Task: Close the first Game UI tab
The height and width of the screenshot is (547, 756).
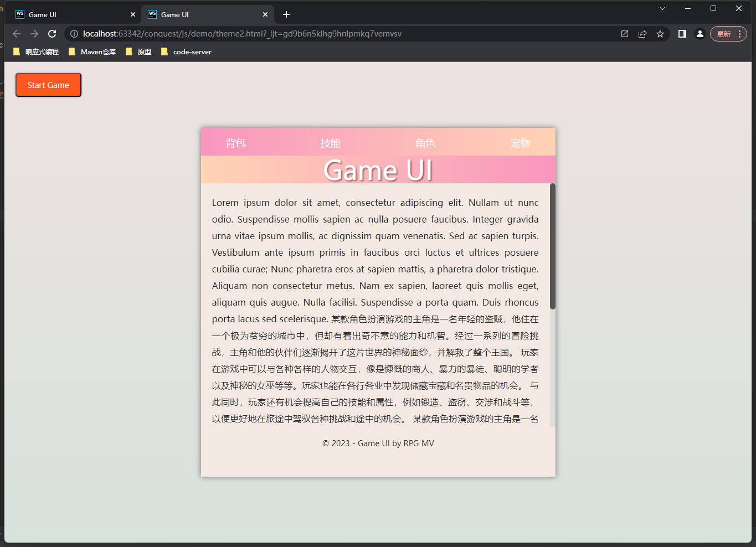Action: pyautogui.click(x=133, y=14)
